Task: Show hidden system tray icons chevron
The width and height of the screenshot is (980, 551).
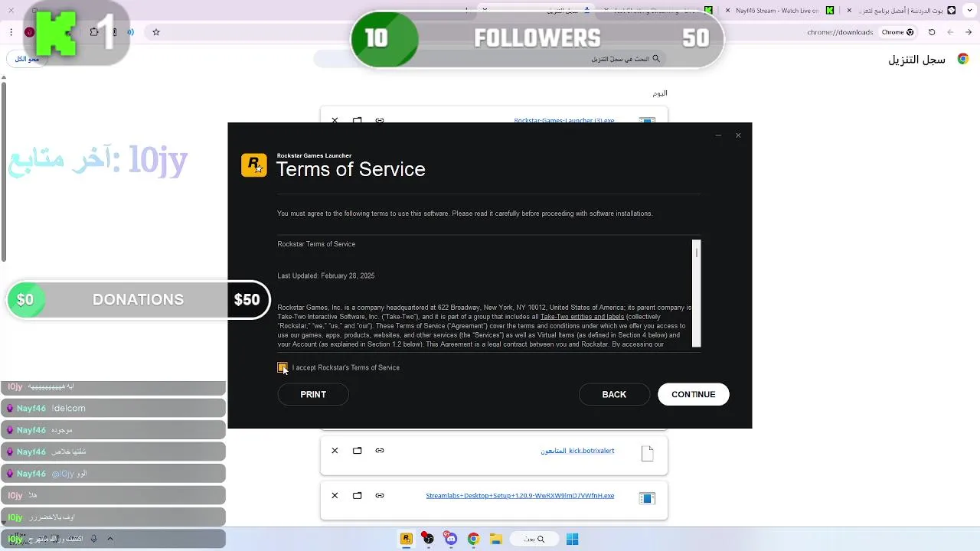Action: point(110,539)
